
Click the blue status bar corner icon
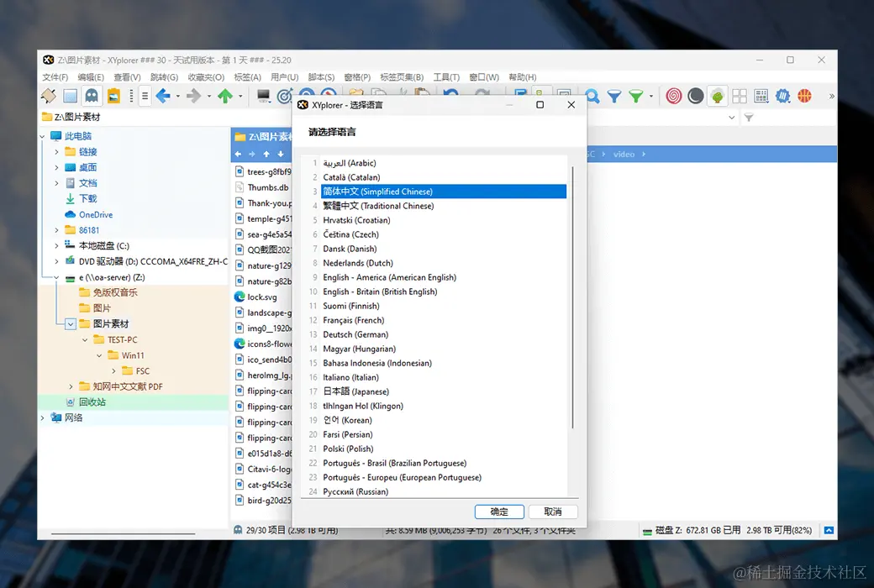click(829, 530)
